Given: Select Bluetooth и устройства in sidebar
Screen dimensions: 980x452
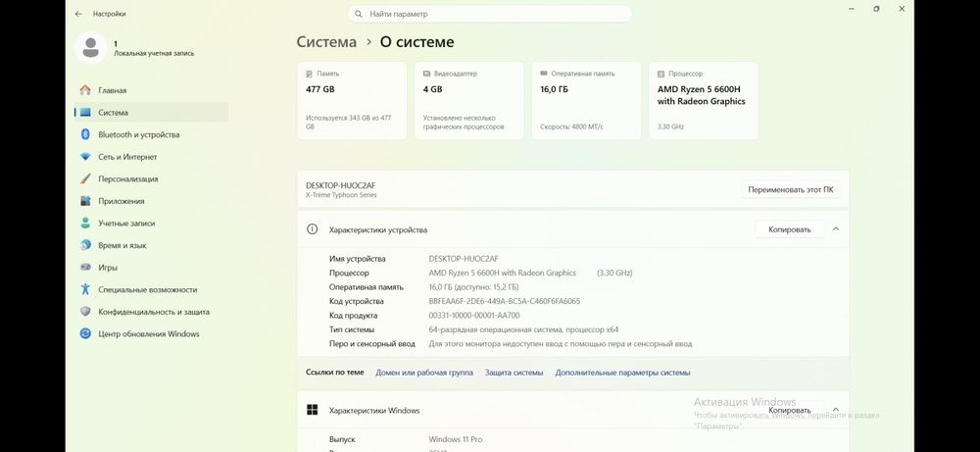Looking at the screenshot, I should 151,134.
